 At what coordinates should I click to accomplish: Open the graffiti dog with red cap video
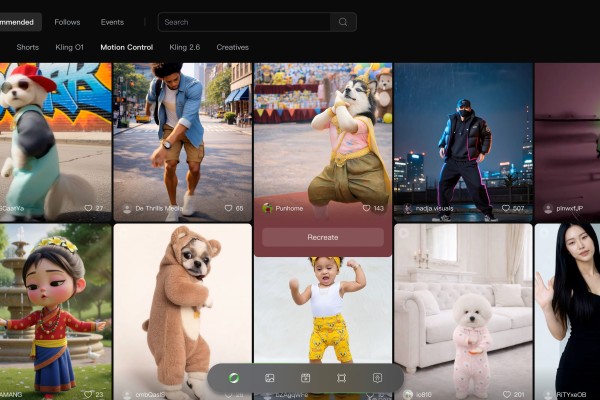point(55,142)
